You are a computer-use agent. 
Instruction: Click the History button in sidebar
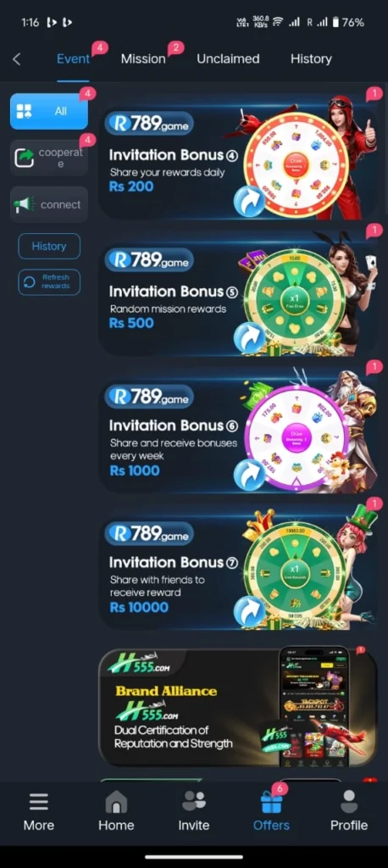tap(48, 247)
